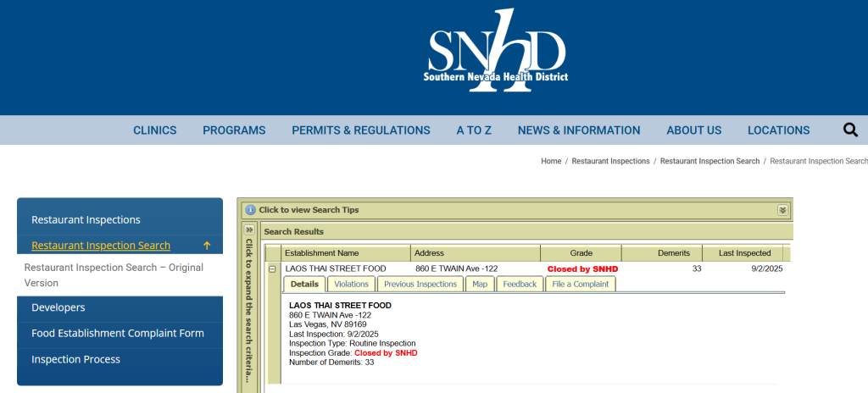Sort by Address column header
868x393 pixels.
pos(476,253)
